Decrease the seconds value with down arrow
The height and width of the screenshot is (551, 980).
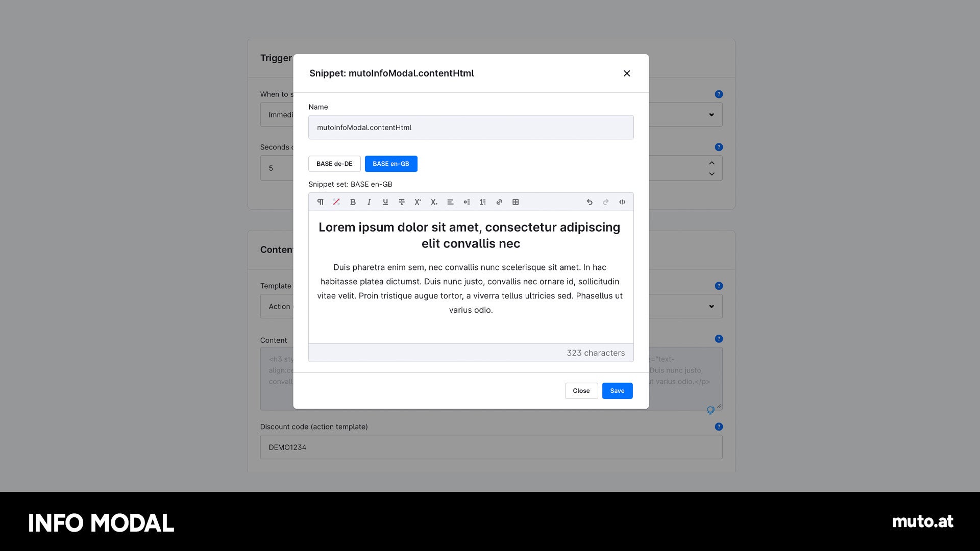[x=712, y=174]
